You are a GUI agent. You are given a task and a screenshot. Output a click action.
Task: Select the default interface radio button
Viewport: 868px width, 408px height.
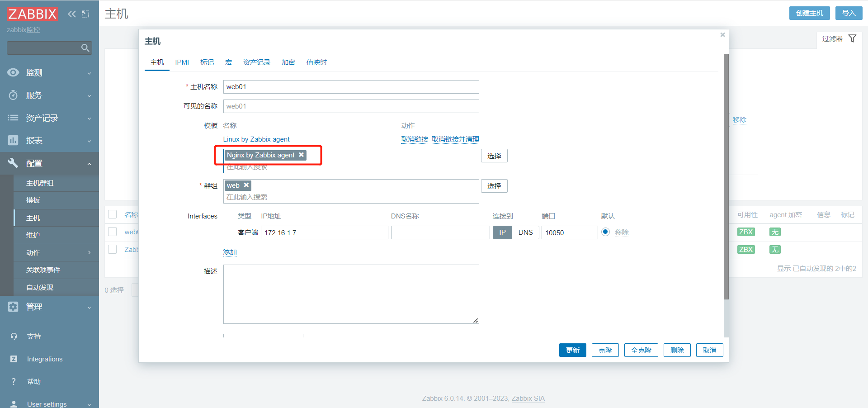[605, 232]
